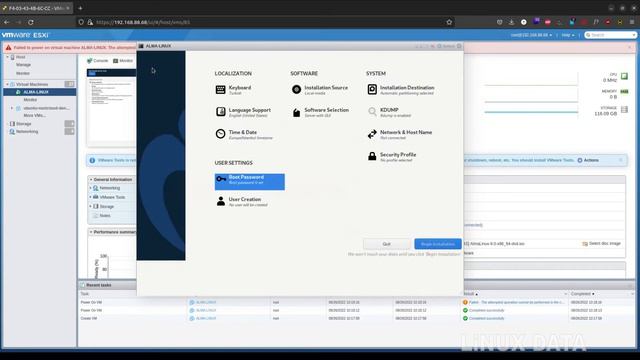
Task: Open Security Profile settings
Action: coord(391,157)
